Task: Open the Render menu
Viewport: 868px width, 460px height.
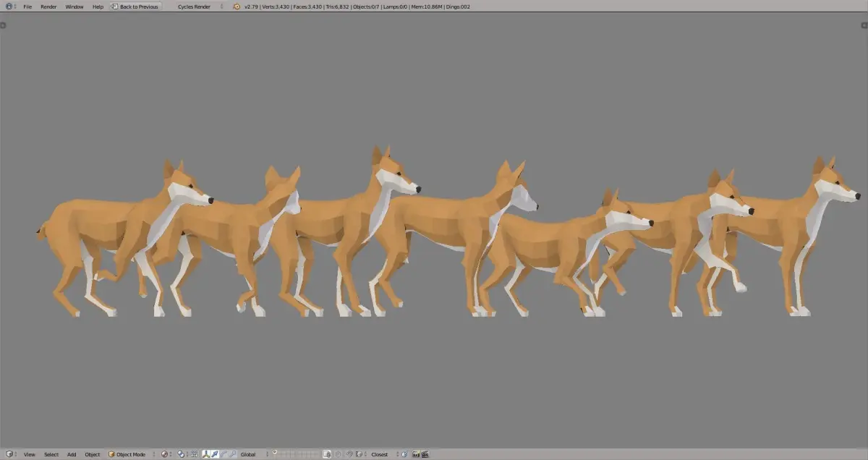Action: (48, 6)
